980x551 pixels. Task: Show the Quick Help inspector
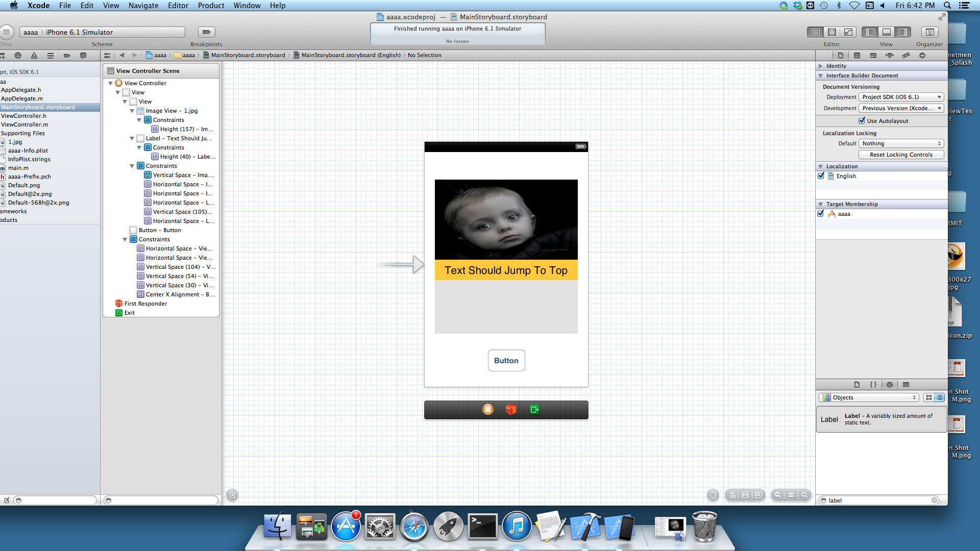tap(857, 56)
